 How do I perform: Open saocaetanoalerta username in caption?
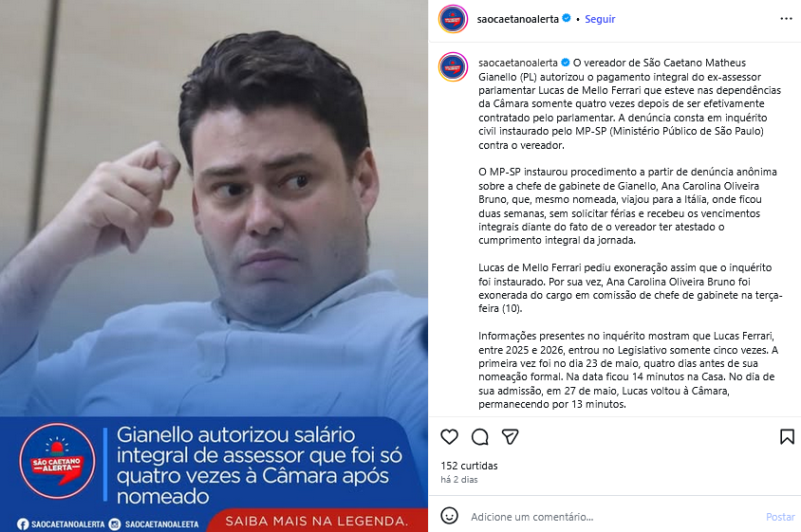[518, 63]
